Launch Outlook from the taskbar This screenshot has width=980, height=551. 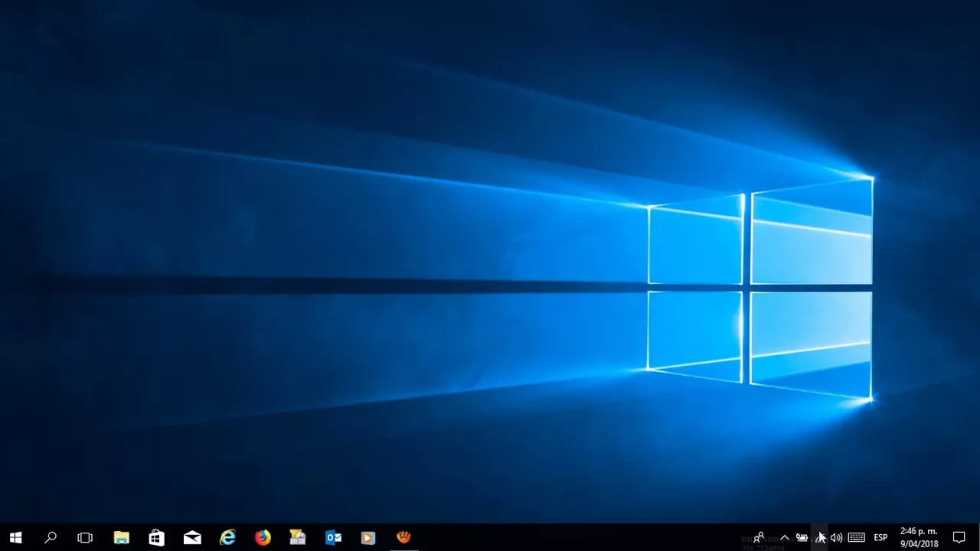tap(333, 538)
